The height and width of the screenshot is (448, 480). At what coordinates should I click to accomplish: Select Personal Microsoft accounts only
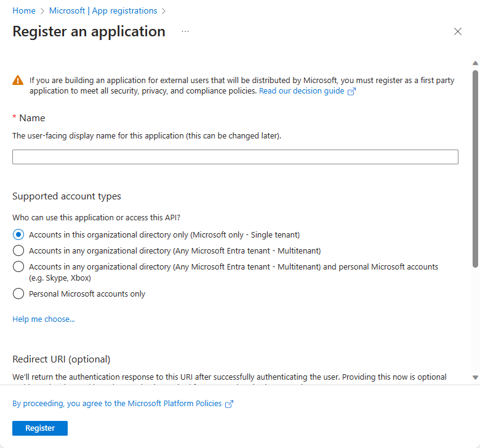point(18,294)
